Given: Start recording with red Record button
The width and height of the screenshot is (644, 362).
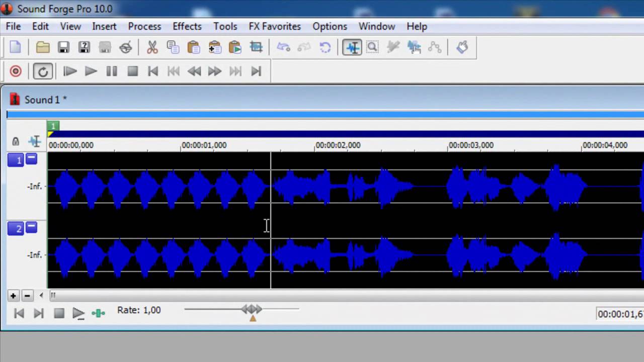Looking at the screenshot, I should [x=16, y=71].
